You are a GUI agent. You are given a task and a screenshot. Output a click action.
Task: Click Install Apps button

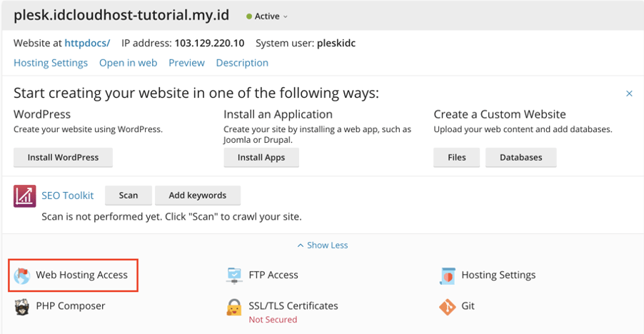261,158
